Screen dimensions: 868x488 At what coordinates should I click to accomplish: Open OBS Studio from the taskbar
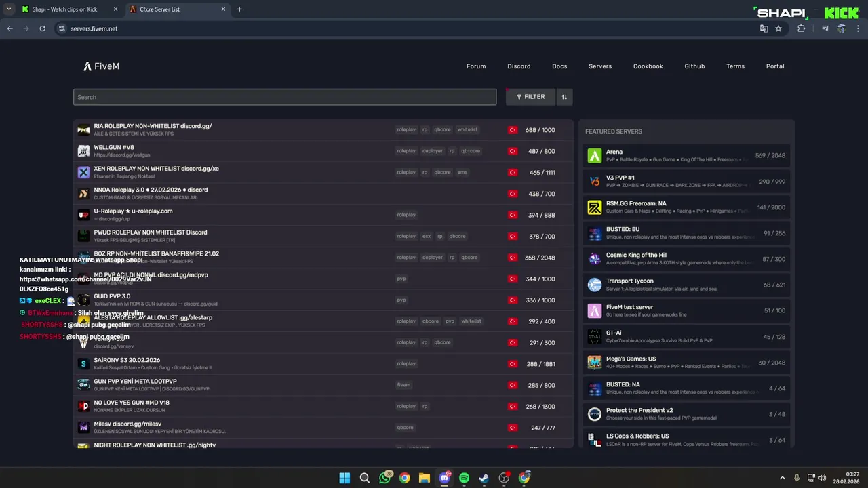click(x=505, y=478)
